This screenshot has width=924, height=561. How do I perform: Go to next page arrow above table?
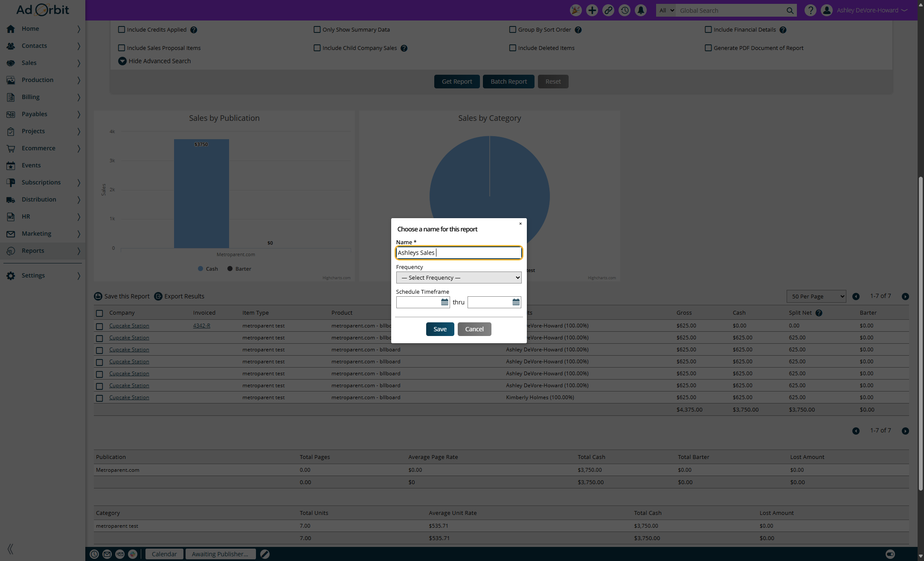pyautogui.click(x=905, y=297)
